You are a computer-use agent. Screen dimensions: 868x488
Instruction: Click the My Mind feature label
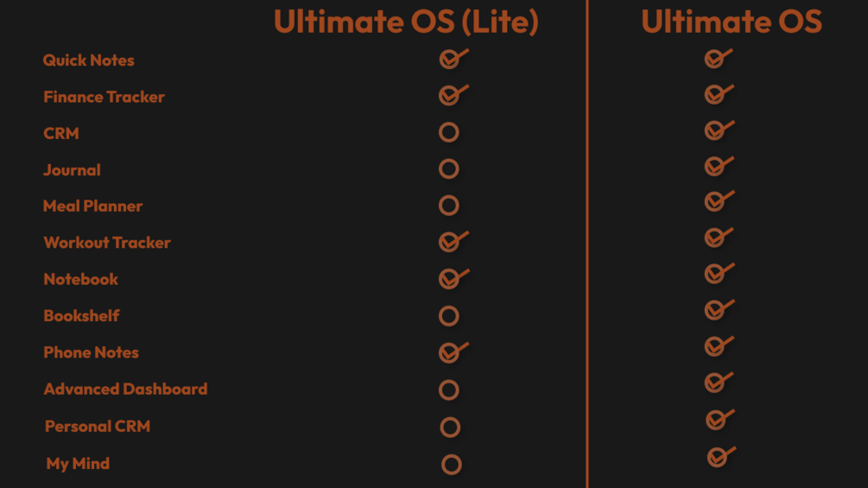tap(78, 464)
